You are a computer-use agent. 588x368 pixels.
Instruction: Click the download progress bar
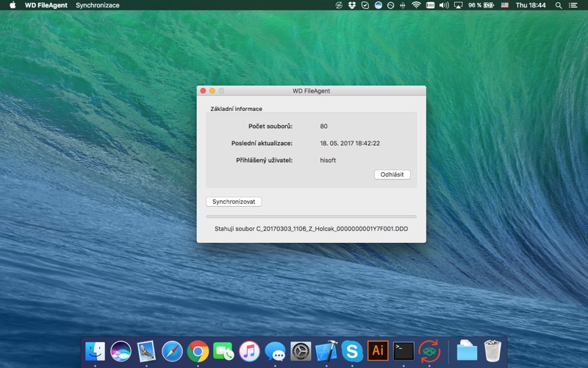[x=311, y=216]
